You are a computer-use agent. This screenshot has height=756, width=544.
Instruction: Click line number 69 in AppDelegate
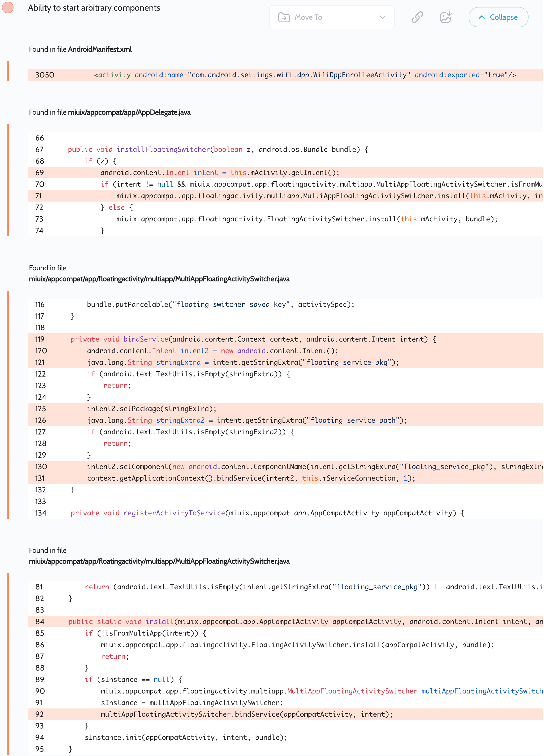click(40, 173)
